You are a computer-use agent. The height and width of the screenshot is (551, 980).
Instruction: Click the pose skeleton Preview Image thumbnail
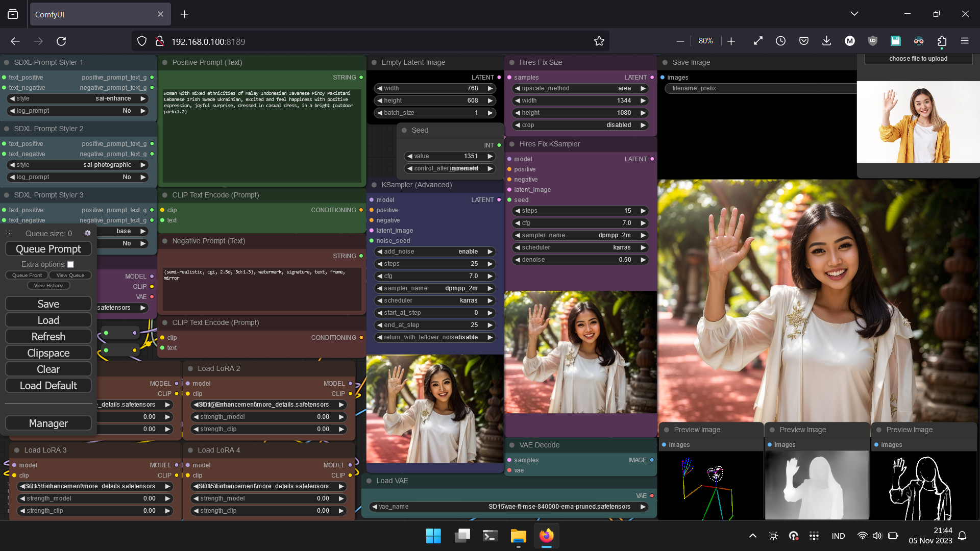[x=710, y=486]
